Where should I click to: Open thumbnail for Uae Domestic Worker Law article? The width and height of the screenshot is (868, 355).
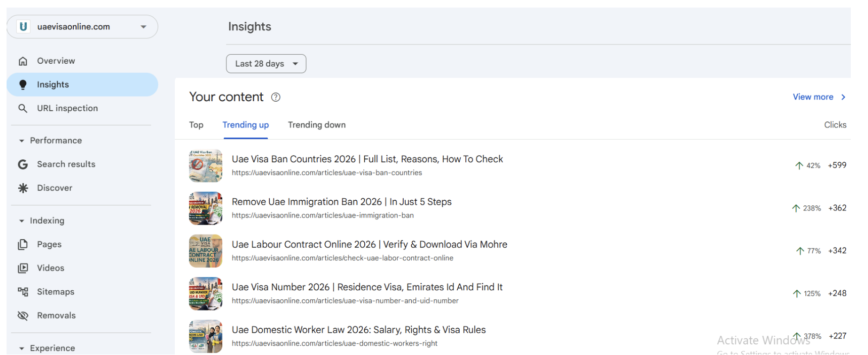click(x=206, y=336)
